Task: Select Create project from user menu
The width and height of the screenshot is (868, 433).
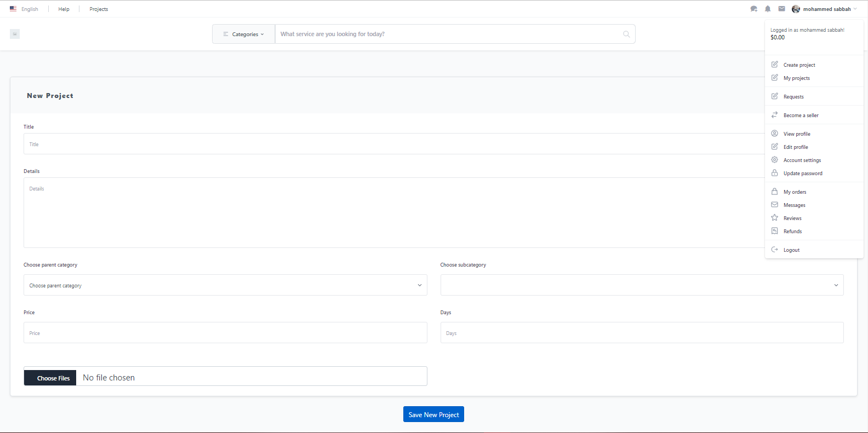Action: pyautogui.click(x=799, y=65)
